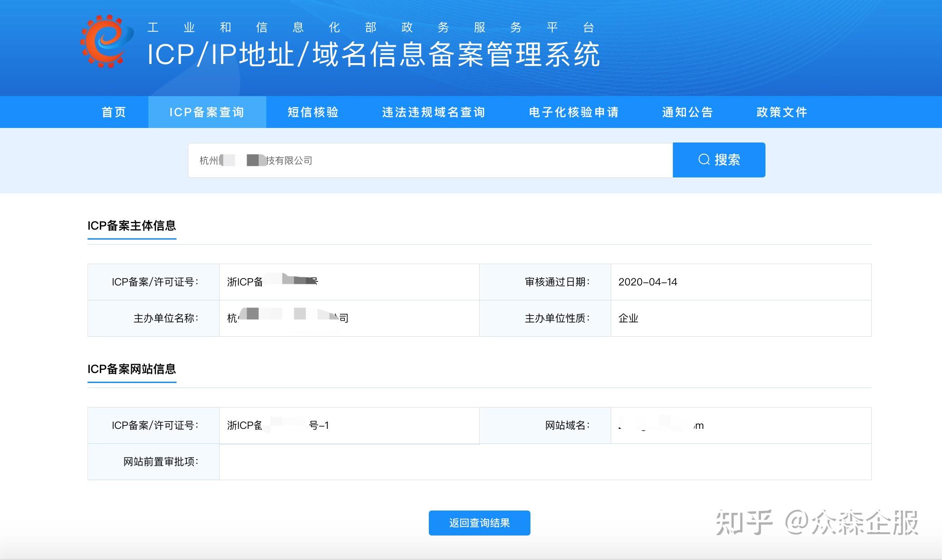Click the ICP备案网站信息 heading
This screenshot has height=560, width=942.
click(x=132, y=370)
